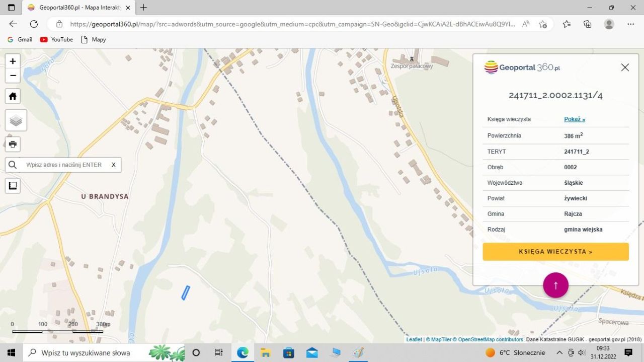Click the Pokaż » land register link
The image size is (644, 362).
574,119
